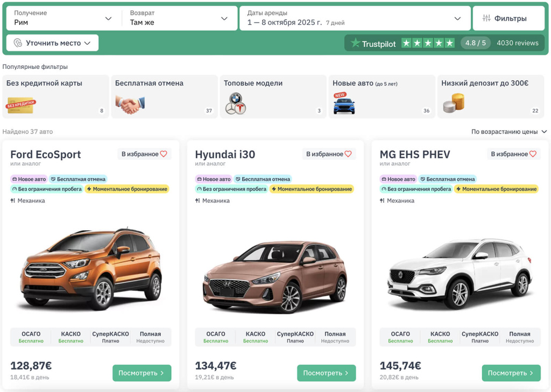This screenshot has width=551, height=392.
Task: Click the handshake icon in Бесплатная отмена
Action: 130,104
